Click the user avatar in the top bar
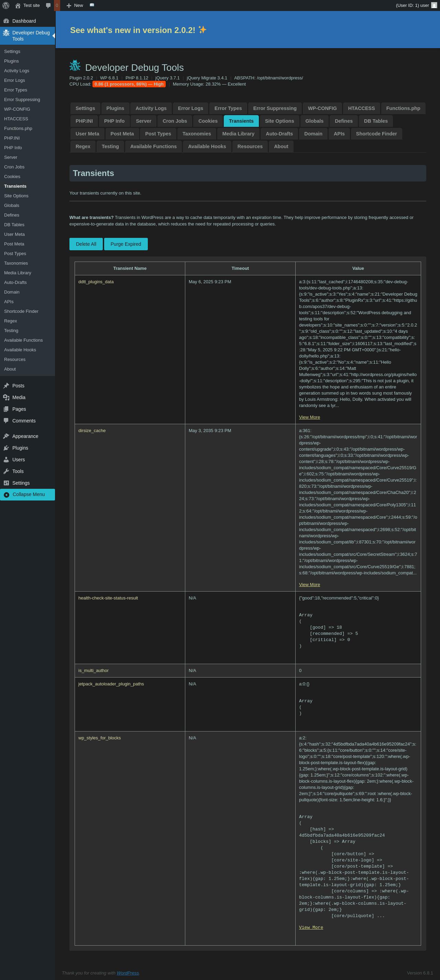The image size is (440, 980). tap(433, 5)
